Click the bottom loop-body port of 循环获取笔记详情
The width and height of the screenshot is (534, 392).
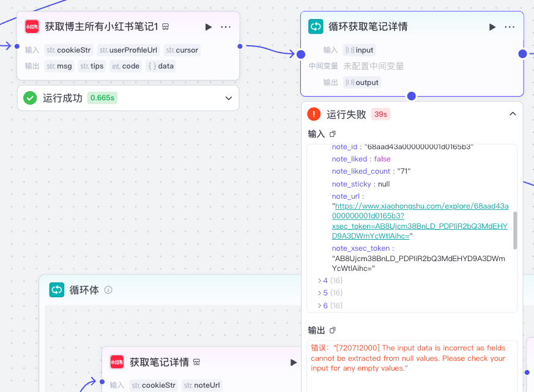[412, 97]
